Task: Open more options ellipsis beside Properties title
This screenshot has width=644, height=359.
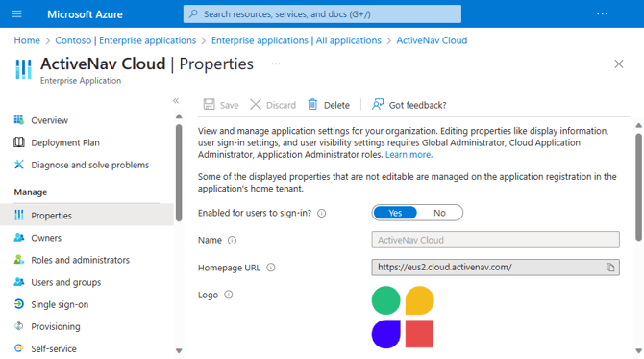Action: 276,64
